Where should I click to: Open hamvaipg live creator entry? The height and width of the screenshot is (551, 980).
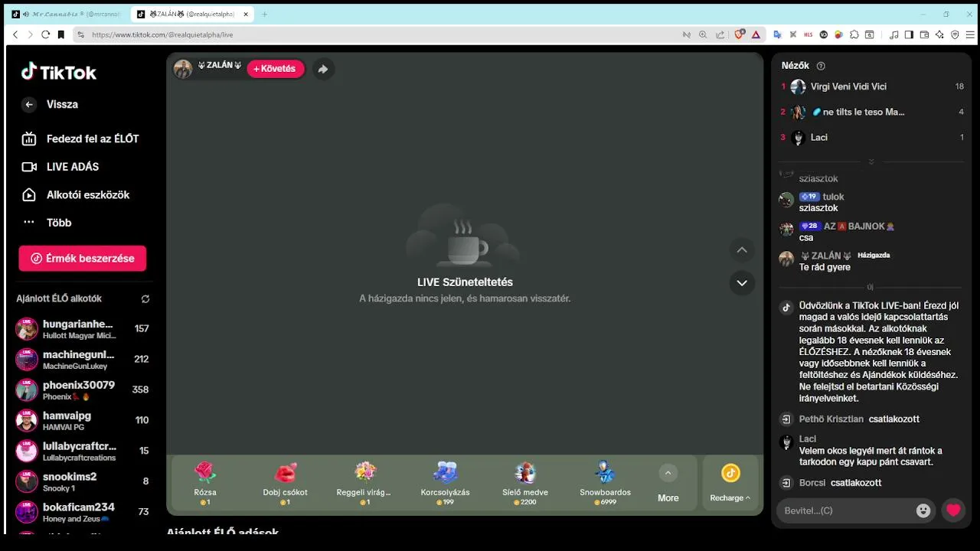(x=83, y=421)
